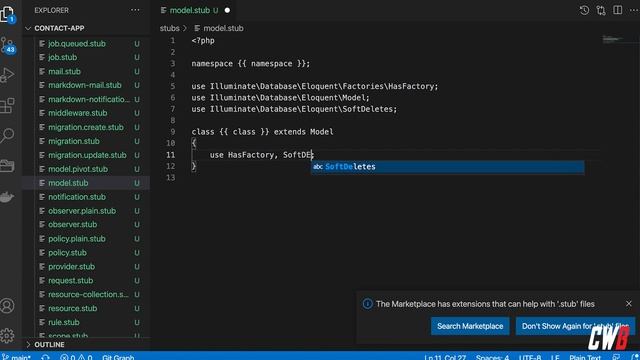
Task: Click the synchronize changes icon in status bar
Action: [45, 357]
